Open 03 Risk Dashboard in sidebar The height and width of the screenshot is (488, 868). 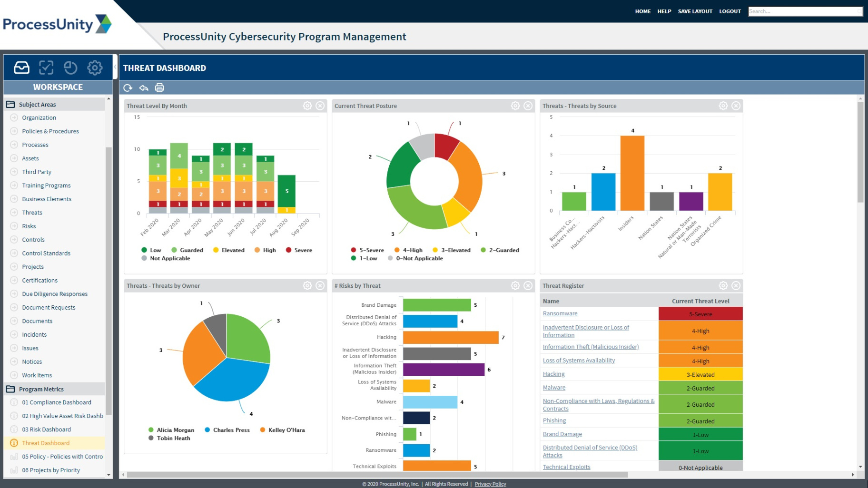[x=46, y=429]
